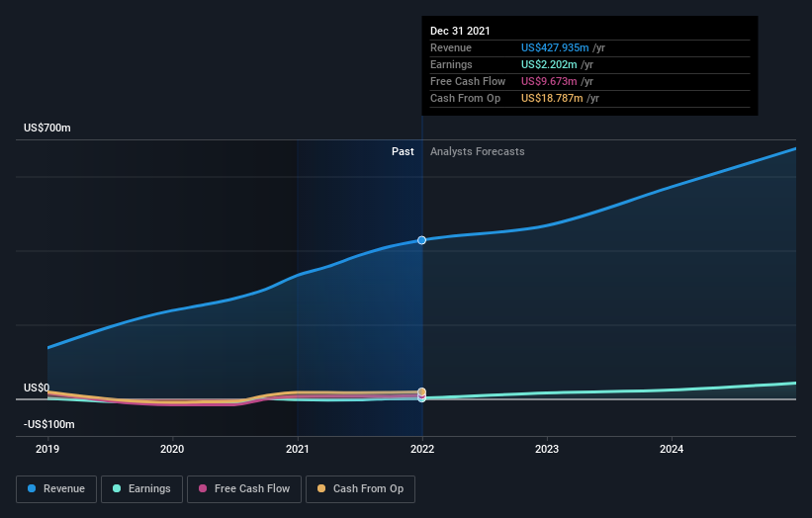Select the 2022 x-axis label

click(422, 449)
